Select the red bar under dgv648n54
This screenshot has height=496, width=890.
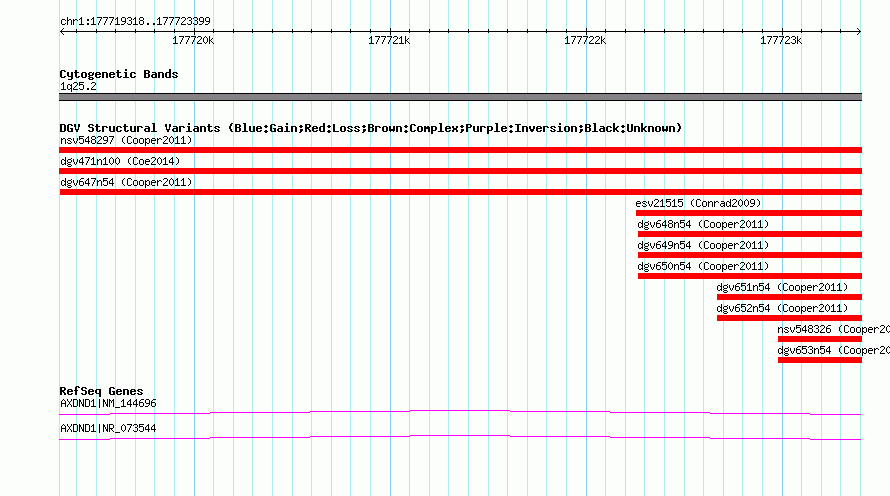pos(750,234)
